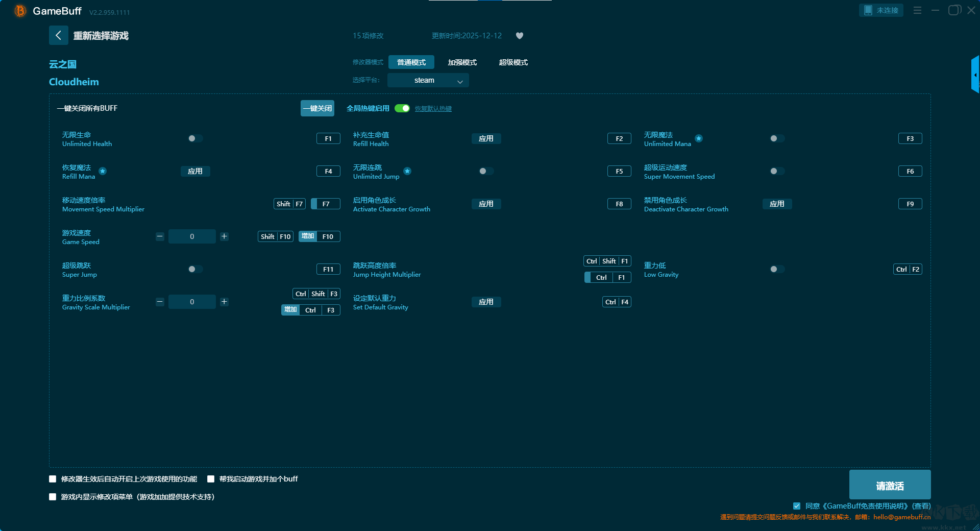Screen dimensions: 980x531
Task: Increase the Game Speed value with plus
Action: (x=224, y=236)
